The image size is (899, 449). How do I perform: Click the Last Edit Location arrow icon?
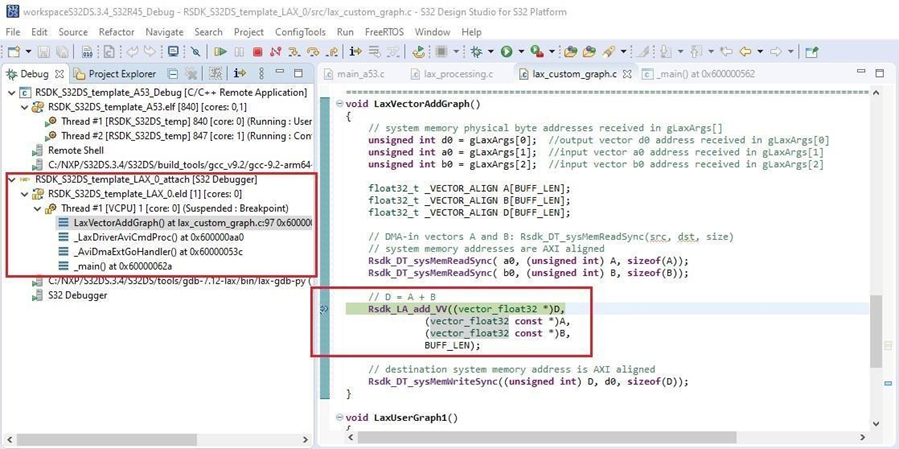[x=726, y=52]
